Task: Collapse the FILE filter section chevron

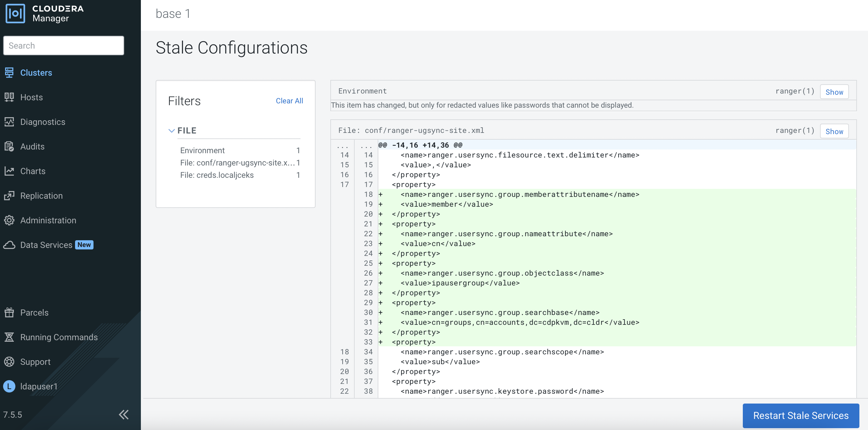Action: [x=171, y=131]
